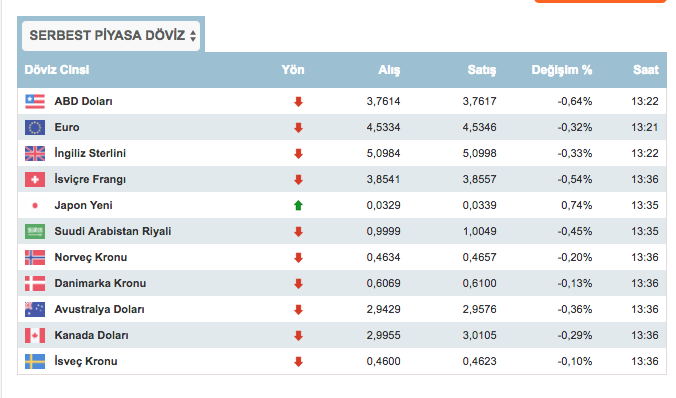Click the Sweden flag icon
676x398 pixels.
(35, 361)
